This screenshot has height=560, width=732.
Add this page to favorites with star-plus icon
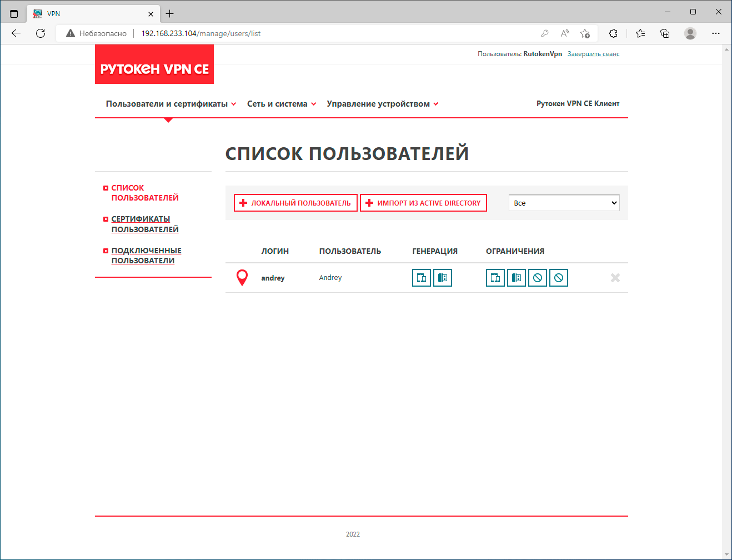coord(585,33)
